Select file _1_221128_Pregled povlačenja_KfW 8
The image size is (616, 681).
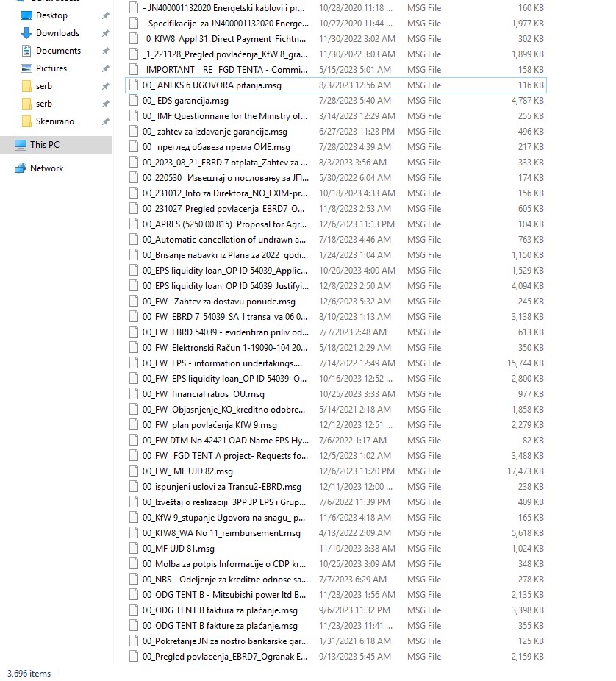tap(225, 54)
